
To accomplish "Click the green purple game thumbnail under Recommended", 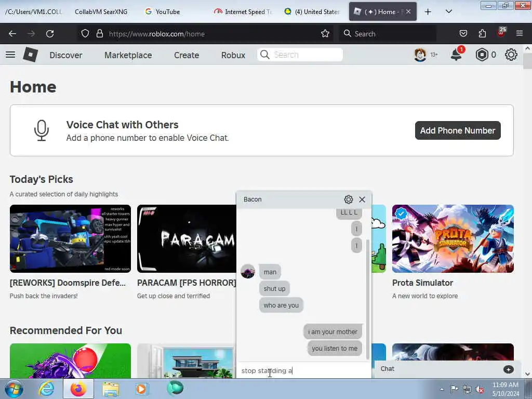I will click(70, 361).
